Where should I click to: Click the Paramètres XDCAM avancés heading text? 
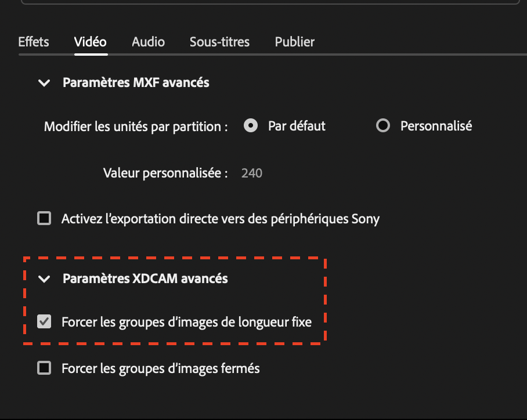(145, 278)
